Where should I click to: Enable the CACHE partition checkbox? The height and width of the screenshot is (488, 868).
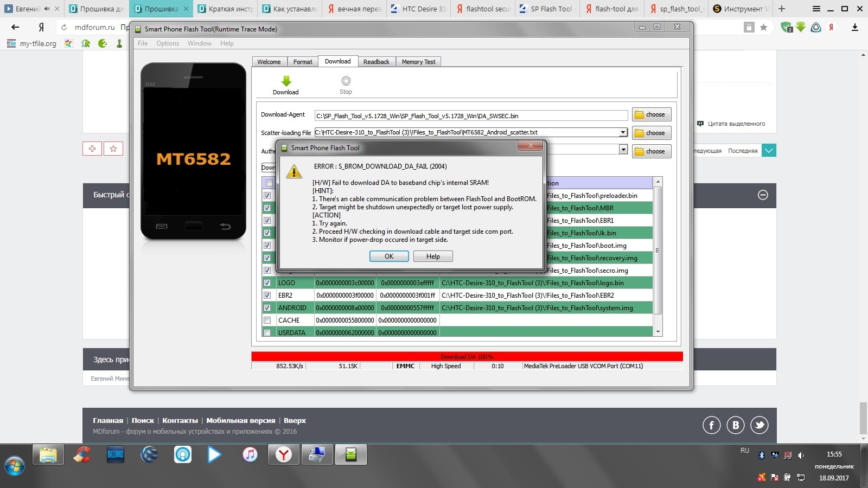click(x=267, y=320)
